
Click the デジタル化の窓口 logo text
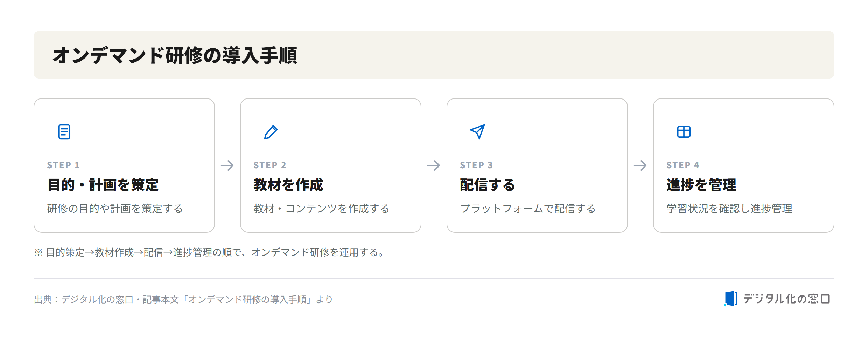point(787,299)
